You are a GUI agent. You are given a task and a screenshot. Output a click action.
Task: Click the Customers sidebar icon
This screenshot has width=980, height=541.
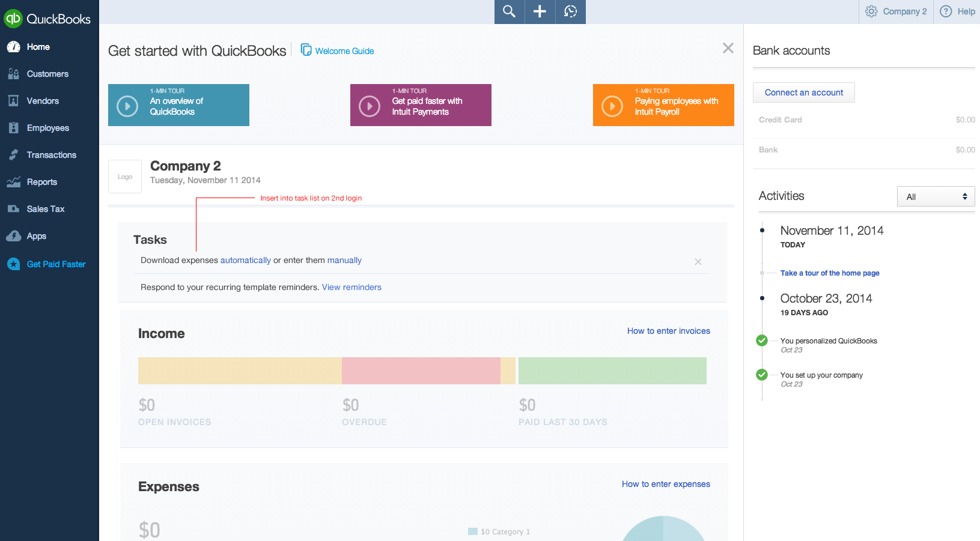click(x=13, y=74)
